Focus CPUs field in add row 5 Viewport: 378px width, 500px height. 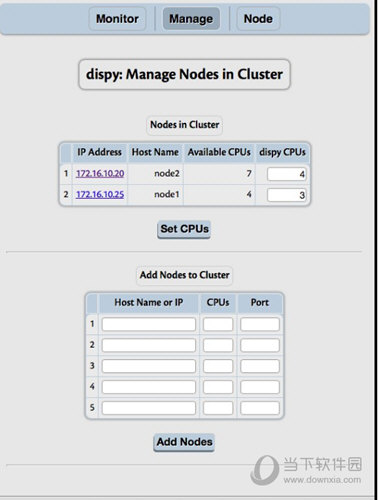pos(218,408)
